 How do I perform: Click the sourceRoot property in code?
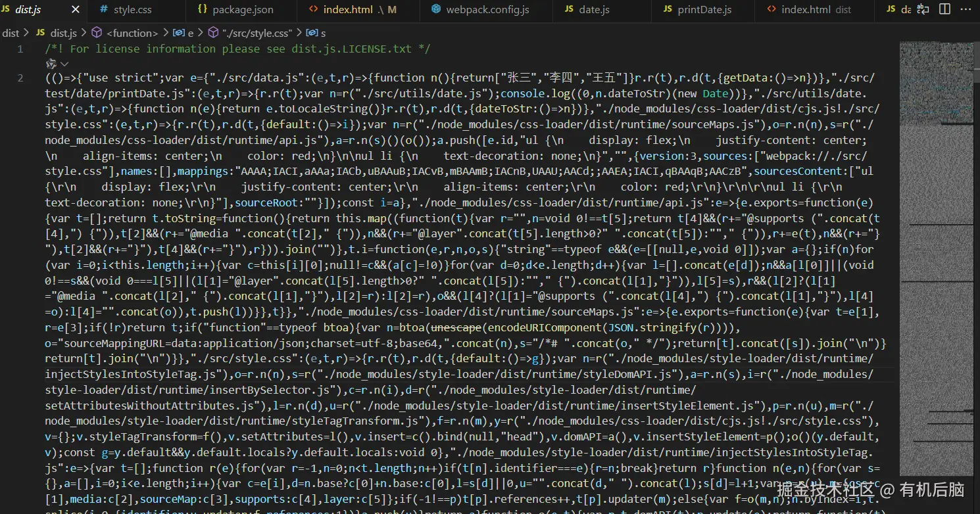[266, 202]
